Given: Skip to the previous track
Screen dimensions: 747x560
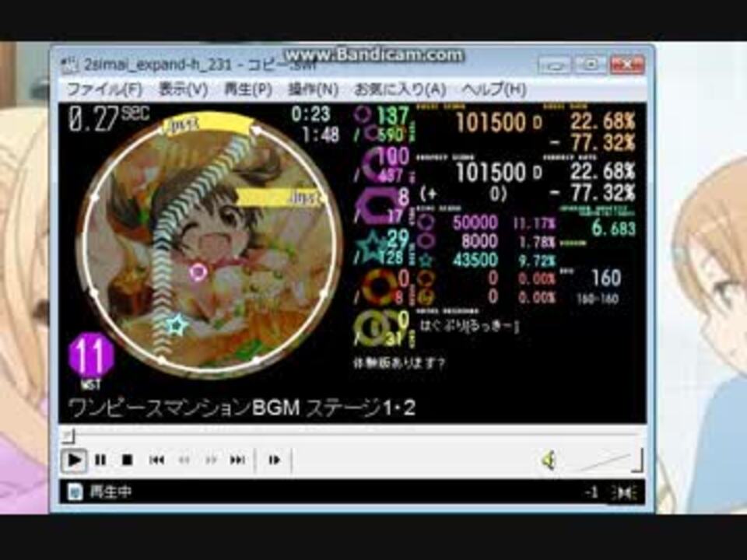Looking at the screenshot, I should (156, 460).
